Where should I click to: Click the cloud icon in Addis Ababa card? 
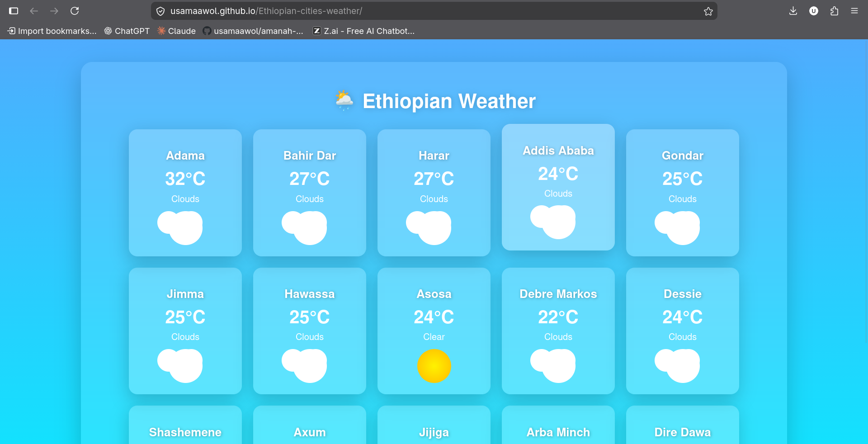(x=553, y=222)
